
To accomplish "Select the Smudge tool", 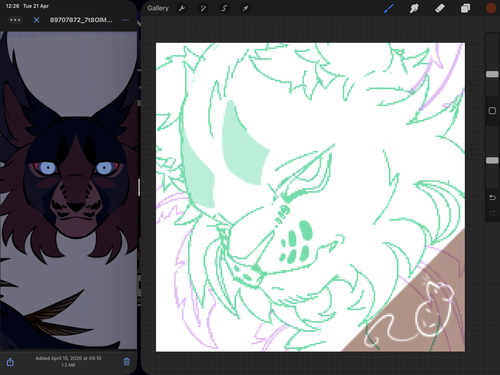I will pos(414,8).
